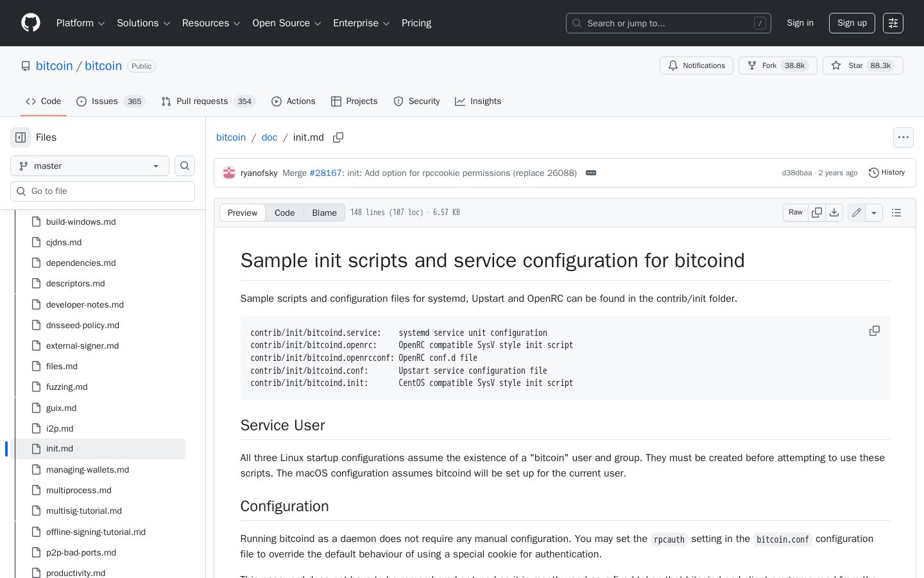The height and width of the screenshot is (578, 924).
Task: Open multiprocess.md
Action: [79, 490]
